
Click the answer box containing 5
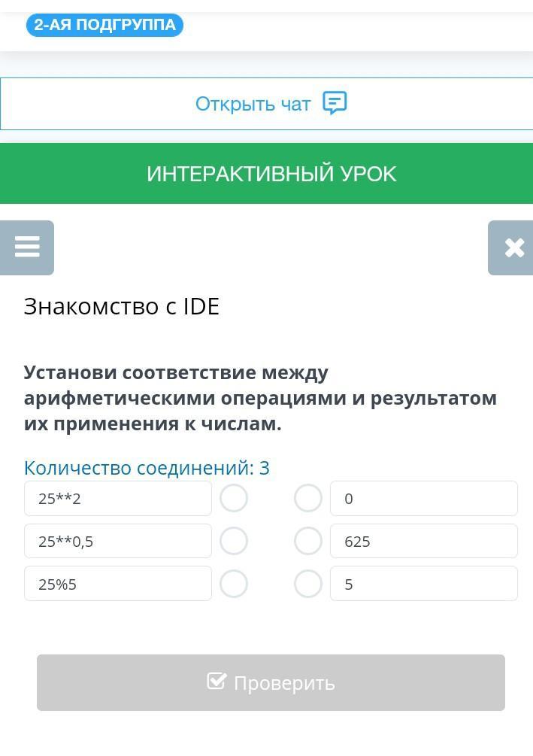(x=424, y=584)
